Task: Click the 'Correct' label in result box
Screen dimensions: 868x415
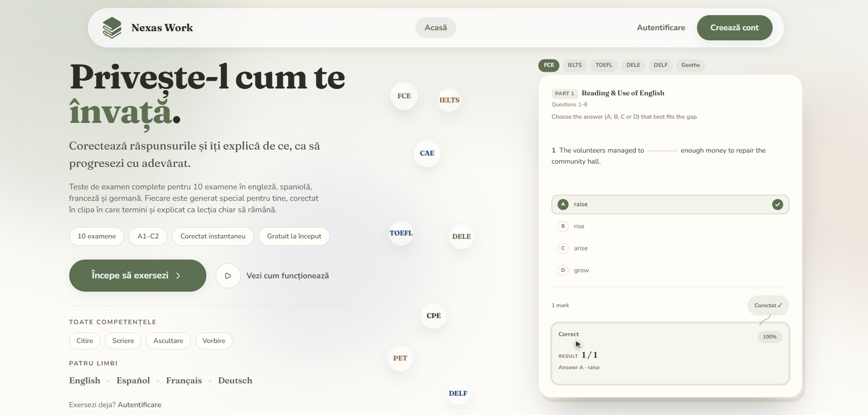Action: point(569,334)
